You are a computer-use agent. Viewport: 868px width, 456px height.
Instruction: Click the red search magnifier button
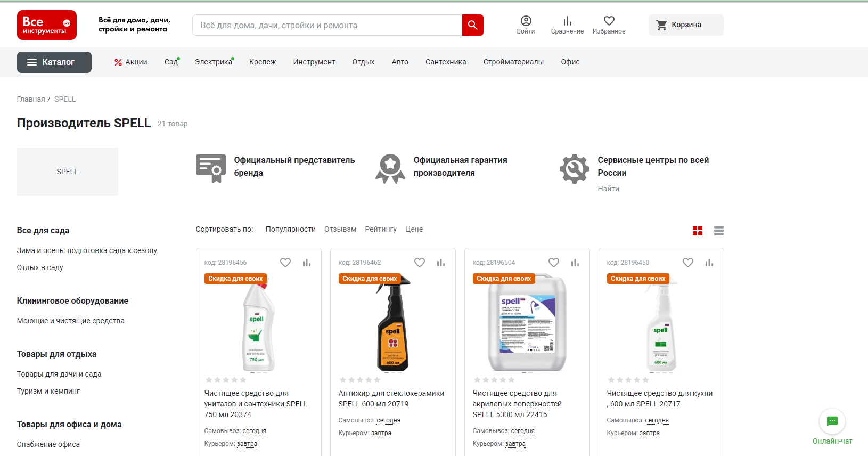[472, 25]
